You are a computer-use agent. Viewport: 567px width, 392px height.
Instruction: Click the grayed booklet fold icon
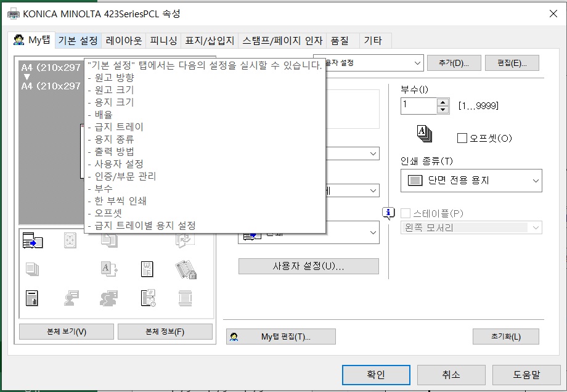click(x=185, y=241)
